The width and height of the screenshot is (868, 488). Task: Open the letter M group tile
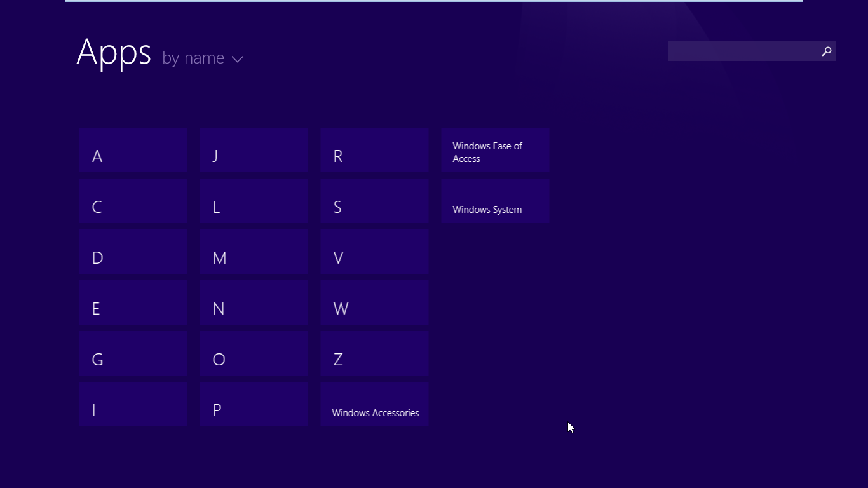(x=254, y=252)
